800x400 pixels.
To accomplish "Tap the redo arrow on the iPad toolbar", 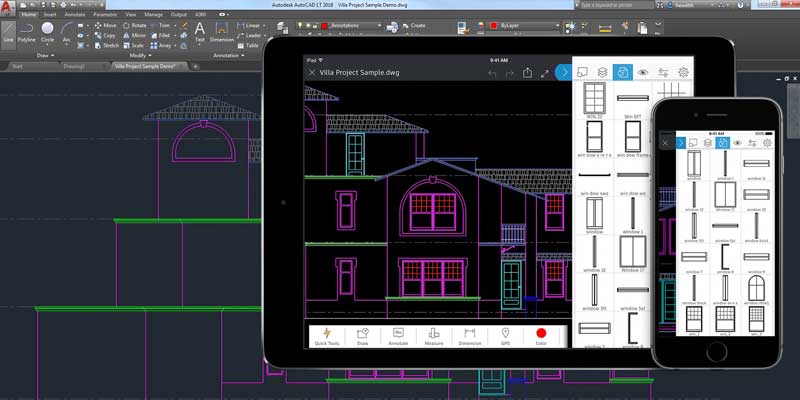I will tap(509, 73).
